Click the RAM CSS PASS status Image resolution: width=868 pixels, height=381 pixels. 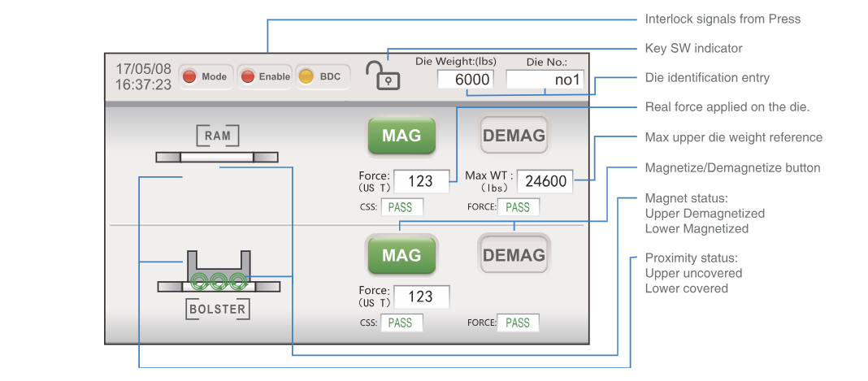pyautogui.click(x=401, y=207)
